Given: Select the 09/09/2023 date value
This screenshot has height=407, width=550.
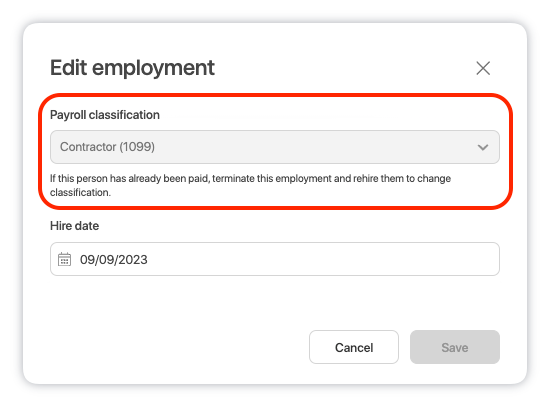Looking at the screenshot, I should coord(114,260).
